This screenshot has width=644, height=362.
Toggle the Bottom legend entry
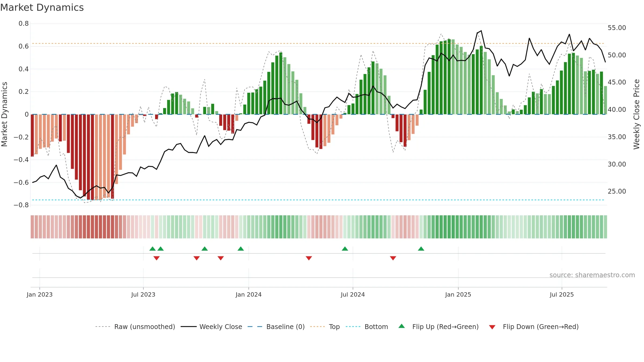click(367, 327)
